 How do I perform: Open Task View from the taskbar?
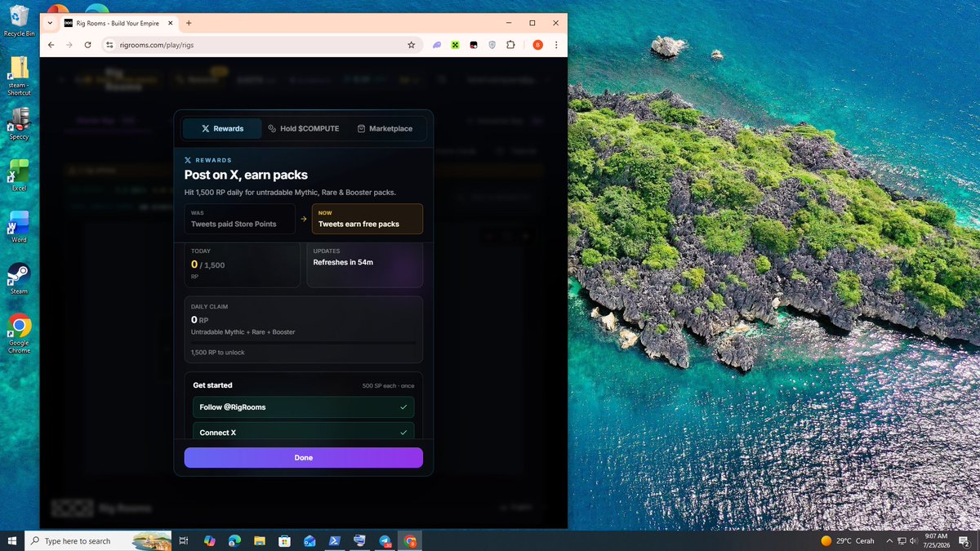tap(184, 540)
